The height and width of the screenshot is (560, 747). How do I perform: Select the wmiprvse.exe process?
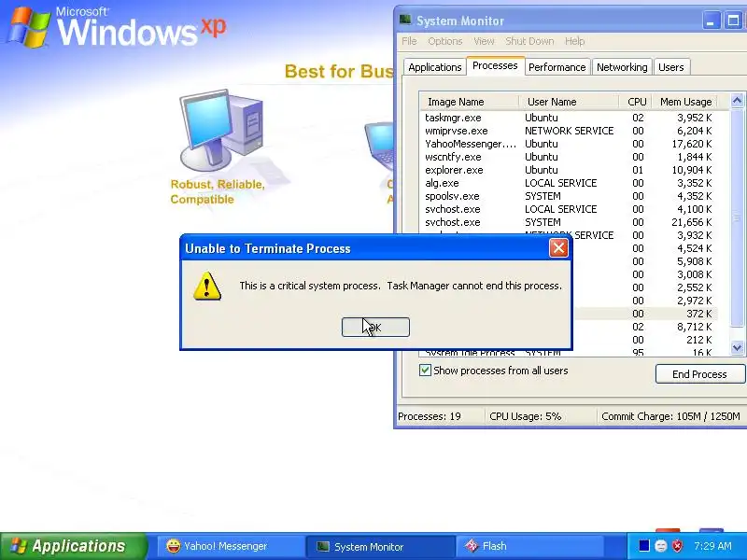569,131
